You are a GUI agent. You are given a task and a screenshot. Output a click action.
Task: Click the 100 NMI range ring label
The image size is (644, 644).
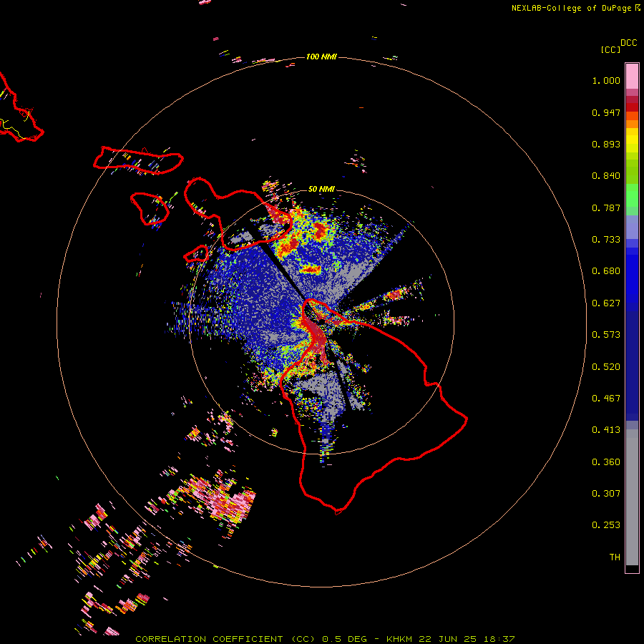[321, 57]
